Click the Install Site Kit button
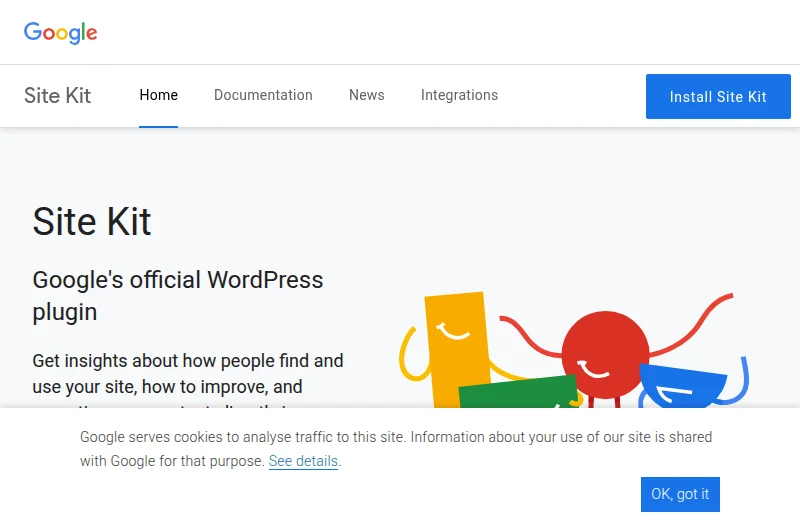The height and width of the screenshot is (525, 800). (x=718, y=96)
